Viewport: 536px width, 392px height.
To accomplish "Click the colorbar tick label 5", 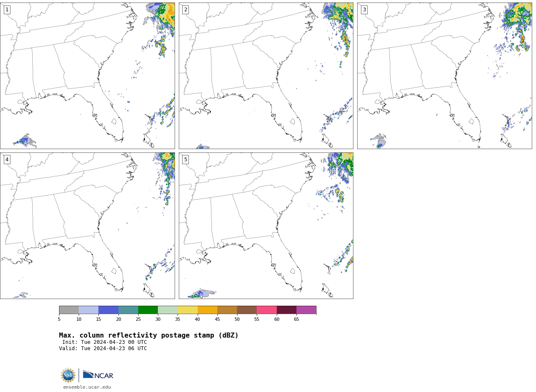I will click(59, 319).
